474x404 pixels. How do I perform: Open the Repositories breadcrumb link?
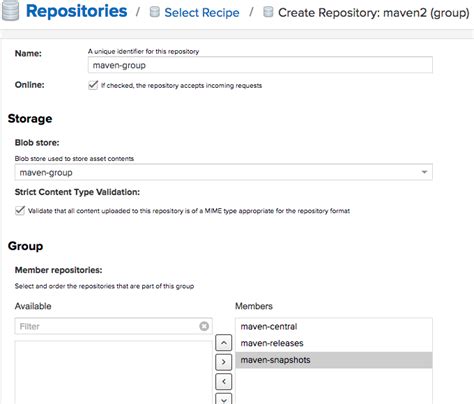click(77, 11)
